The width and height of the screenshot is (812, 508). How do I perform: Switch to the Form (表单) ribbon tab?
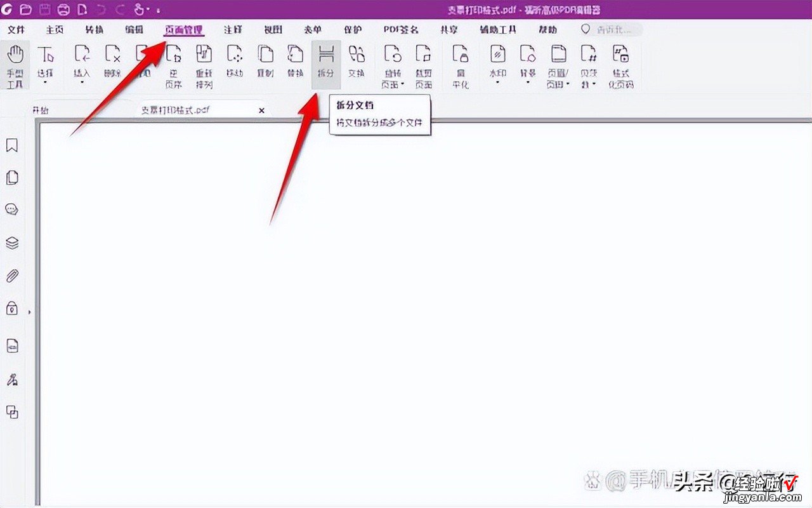[x=312, y=30]
